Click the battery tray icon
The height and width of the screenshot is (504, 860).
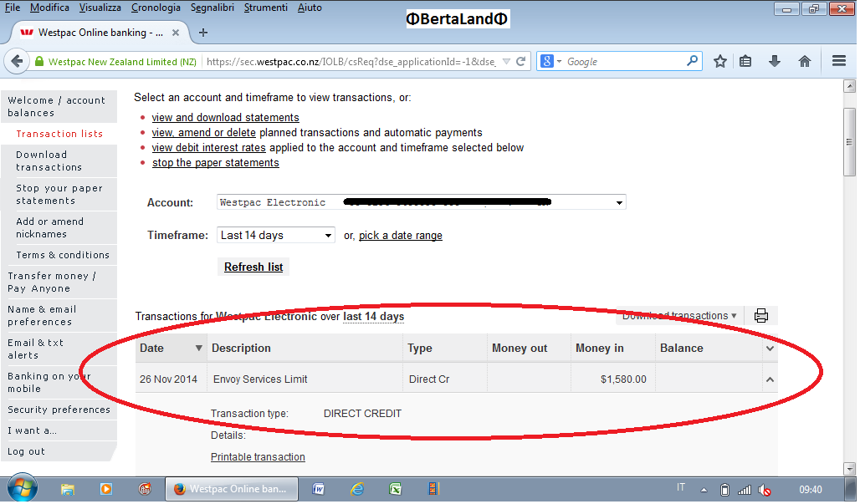pos(724,490)
